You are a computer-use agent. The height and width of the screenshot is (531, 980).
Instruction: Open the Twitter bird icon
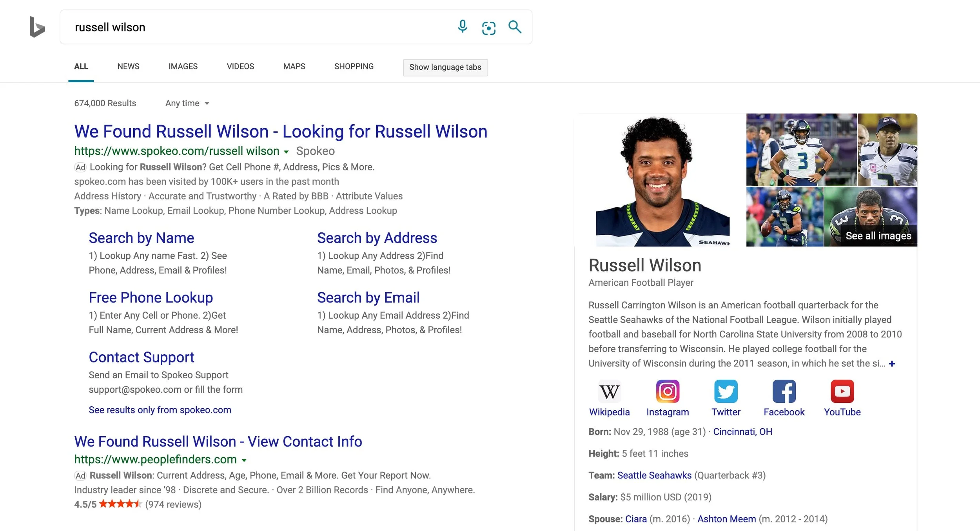click(x=726, y=391)
